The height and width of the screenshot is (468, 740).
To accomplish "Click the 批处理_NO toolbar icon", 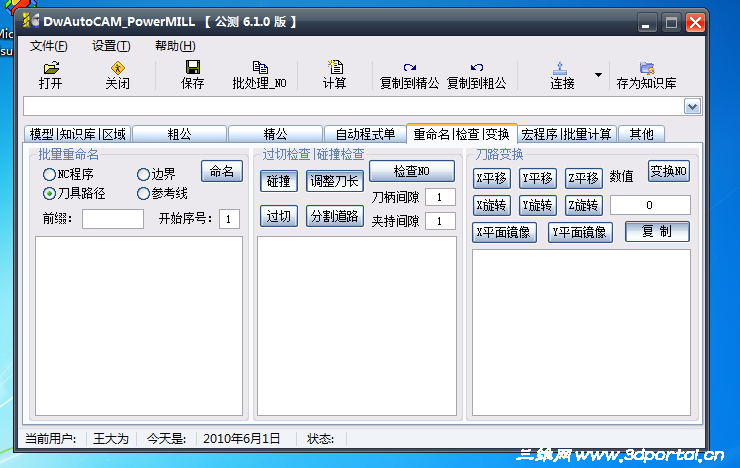I will 260,67.
